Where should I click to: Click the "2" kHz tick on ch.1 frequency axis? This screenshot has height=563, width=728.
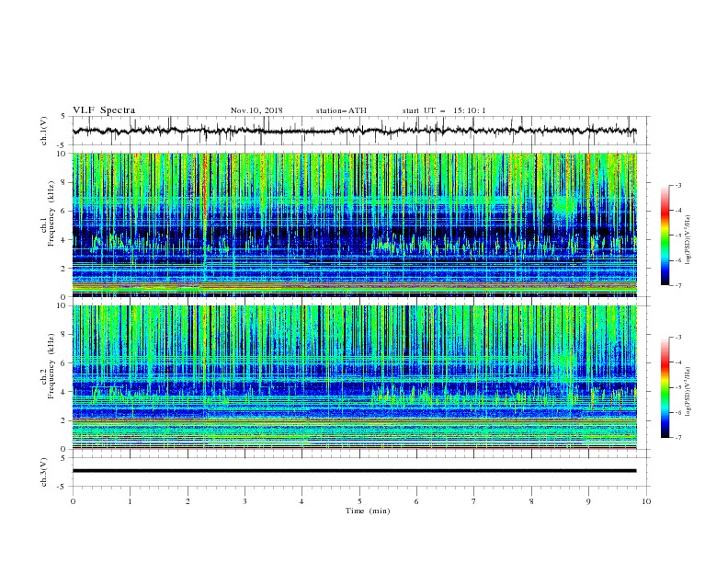point(64,268)
